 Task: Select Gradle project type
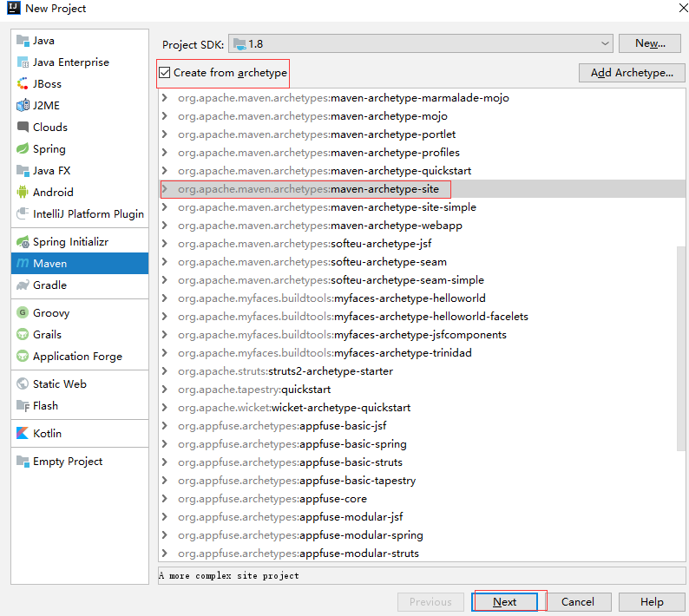[x=80, y=285]
